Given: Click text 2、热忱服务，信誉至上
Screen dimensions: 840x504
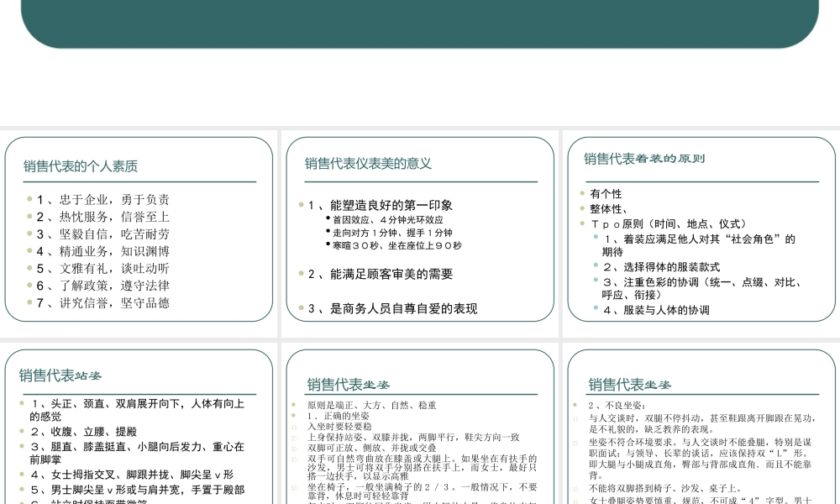Looking at the screenshot, I should point(102,217).
